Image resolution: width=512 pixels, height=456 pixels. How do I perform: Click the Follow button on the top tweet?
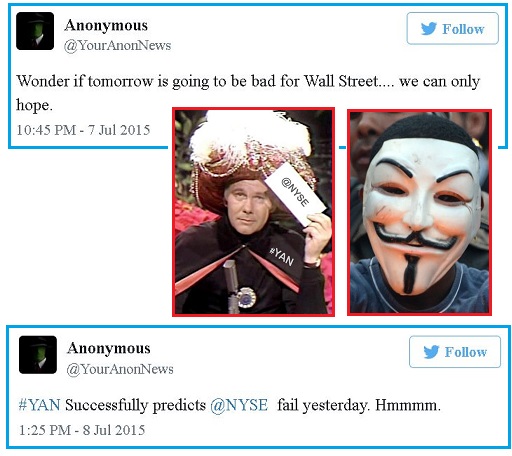coord(452,29)
